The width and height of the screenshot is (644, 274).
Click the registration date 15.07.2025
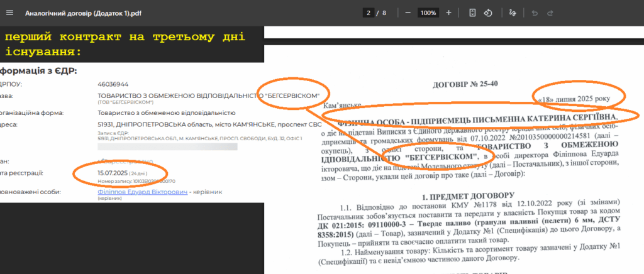pyautogui.click(x=113, y=172)
